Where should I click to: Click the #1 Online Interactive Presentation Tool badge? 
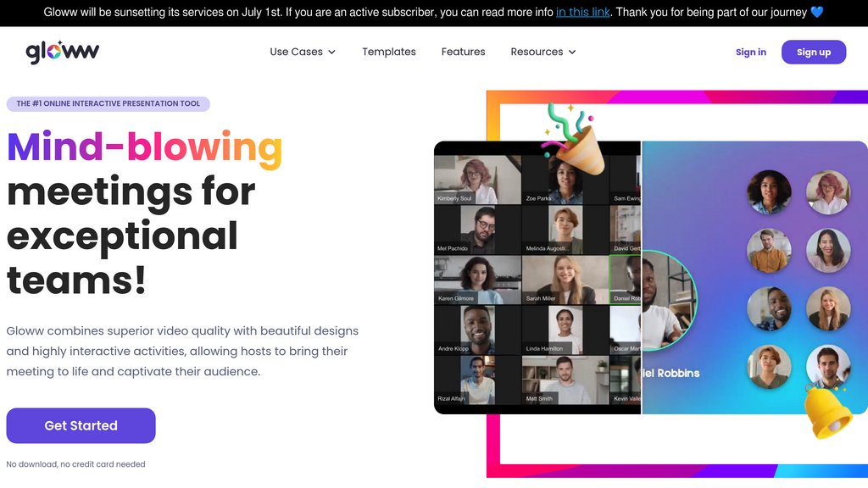coord(108,103)
